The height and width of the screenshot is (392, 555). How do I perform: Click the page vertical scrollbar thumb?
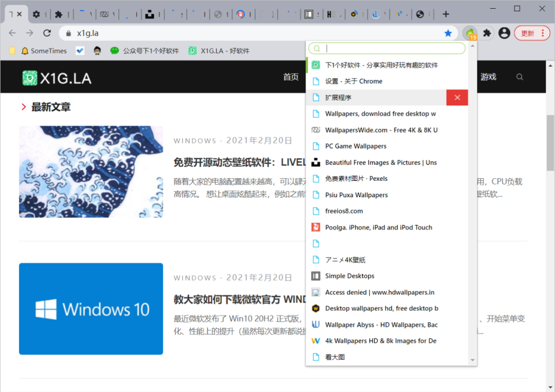click(x=550, y=143)
